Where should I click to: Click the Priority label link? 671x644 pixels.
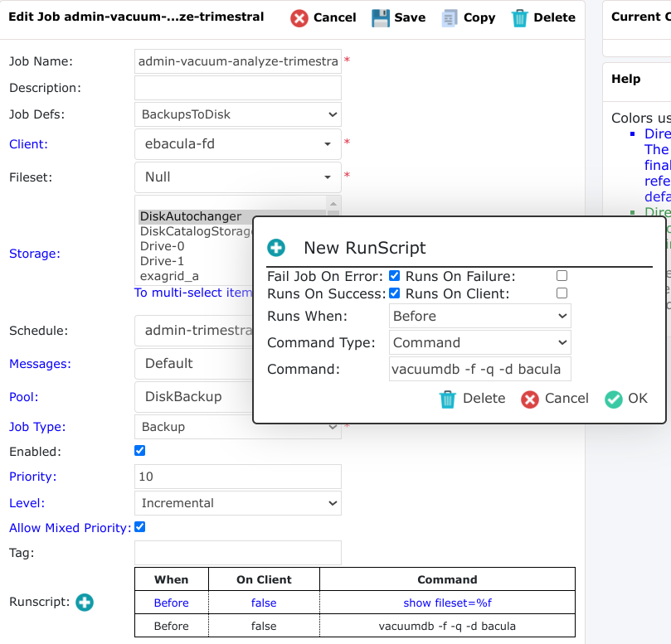[33, 477]
